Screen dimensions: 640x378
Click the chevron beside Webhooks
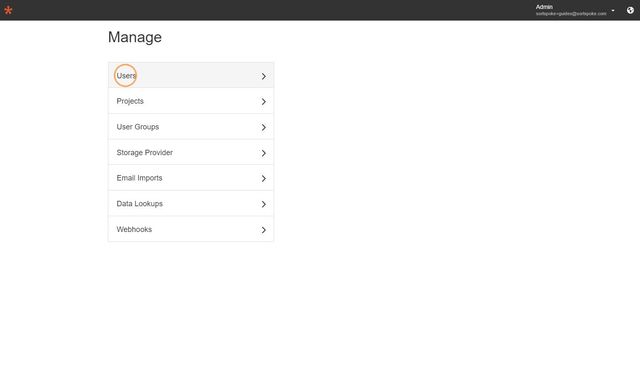coord(264,230)
